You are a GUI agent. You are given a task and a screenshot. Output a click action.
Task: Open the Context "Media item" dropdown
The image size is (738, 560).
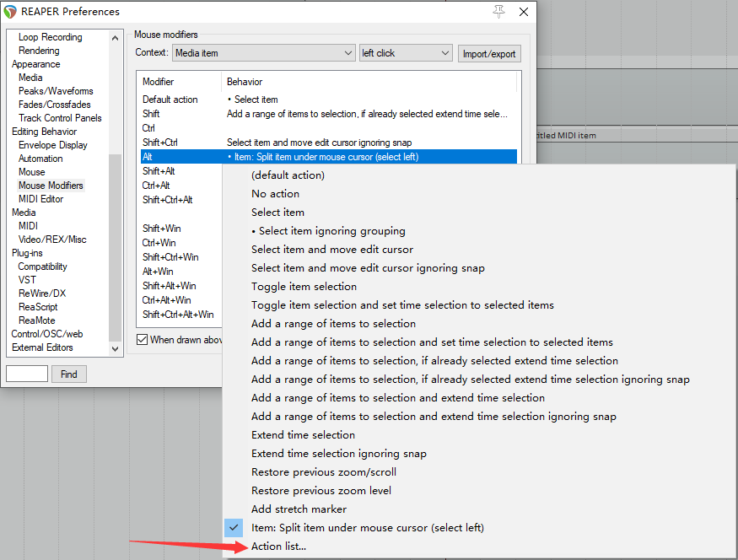tap(264, 53)
